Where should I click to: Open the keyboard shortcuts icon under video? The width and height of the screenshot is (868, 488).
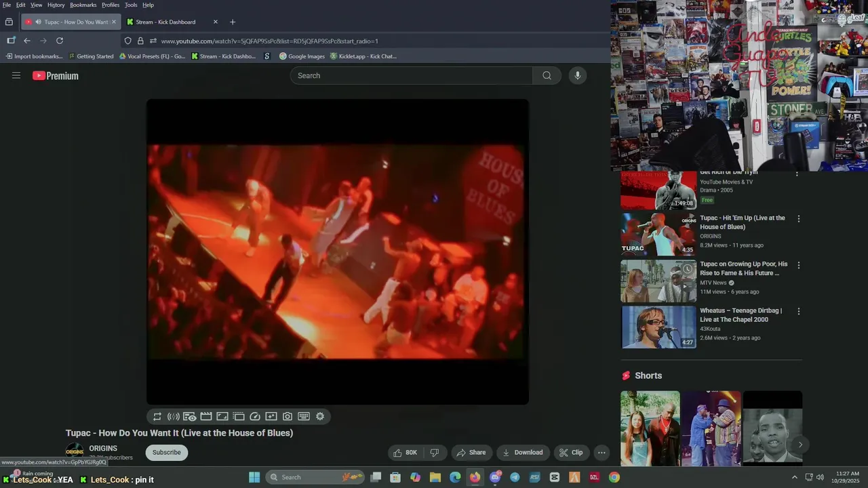[304, 417]
